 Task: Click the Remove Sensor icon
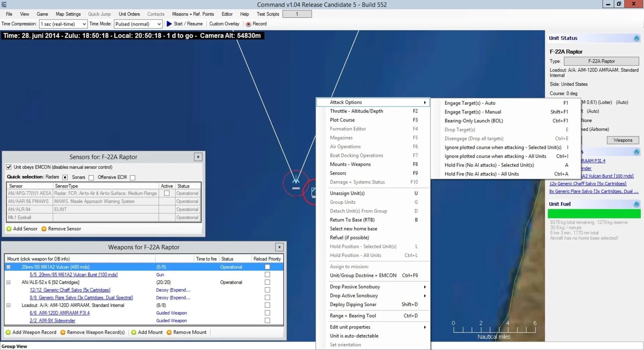(x=44, y=229)
